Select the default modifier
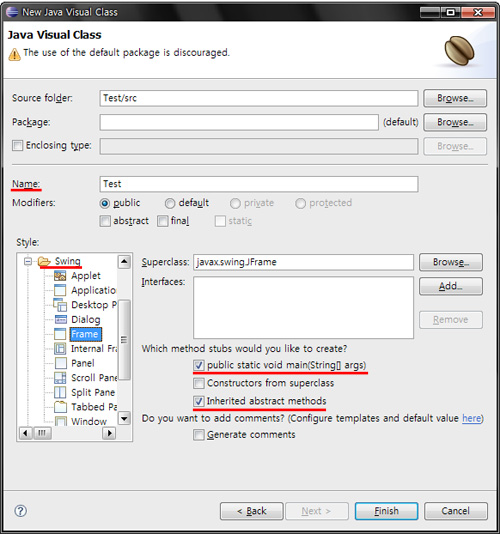The width and height of the screenshot is (500, 534). click(x=170, y=203)
